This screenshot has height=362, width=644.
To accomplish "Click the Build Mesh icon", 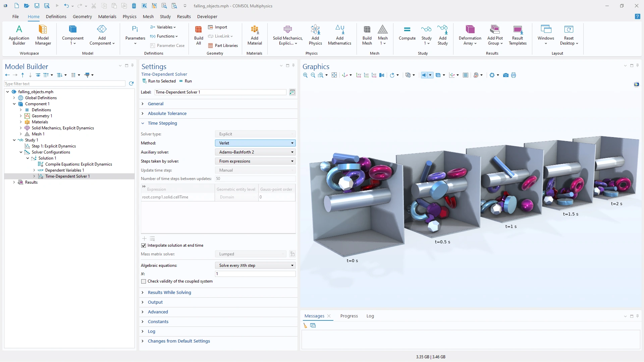I will (367, 30).
